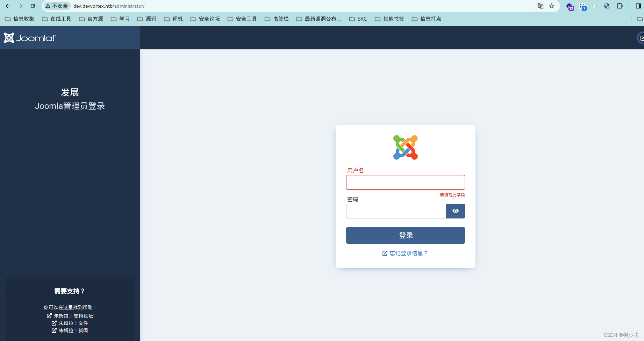The image size is (644, 341).
Task: Click the globe extension icon
Action: [x=607, y=6]
